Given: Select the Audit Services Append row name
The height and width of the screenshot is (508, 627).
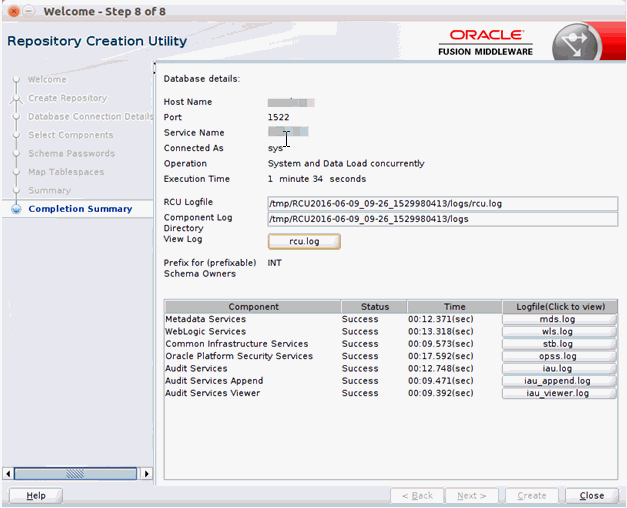Looking at the screenshot, I should (214, 381).
